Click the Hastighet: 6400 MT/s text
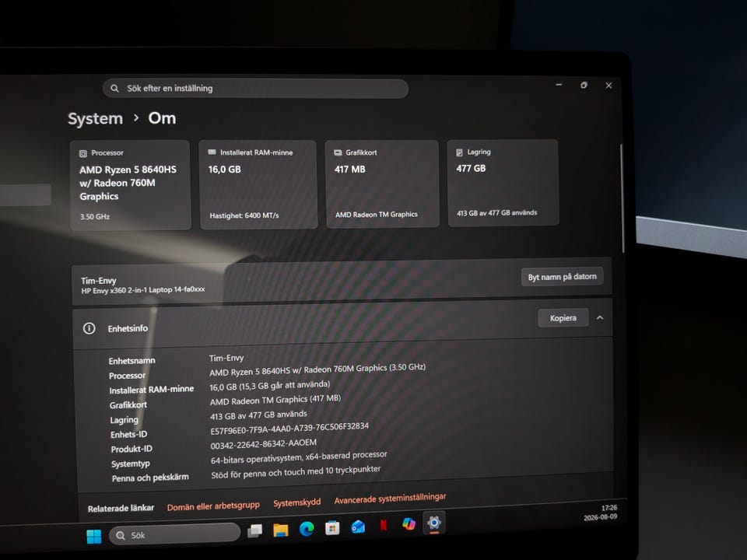Viewport: 747px width, 560px height. [x=244, y=215]
